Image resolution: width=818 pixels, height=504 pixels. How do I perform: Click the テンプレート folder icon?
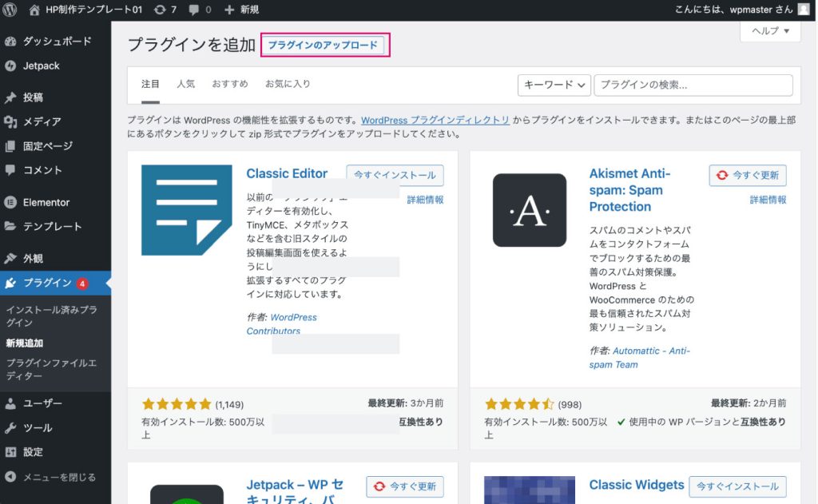point(10,226)
